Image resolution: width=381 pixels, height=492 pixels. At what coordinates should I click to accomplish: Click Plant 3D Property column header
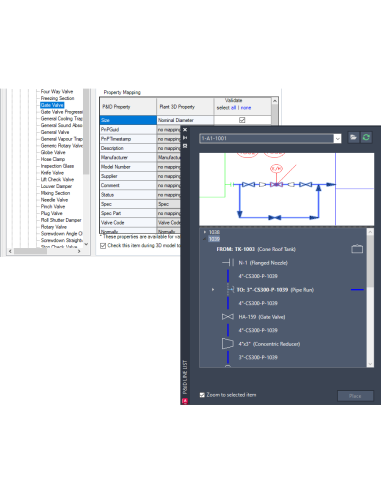tap(185, 107)
